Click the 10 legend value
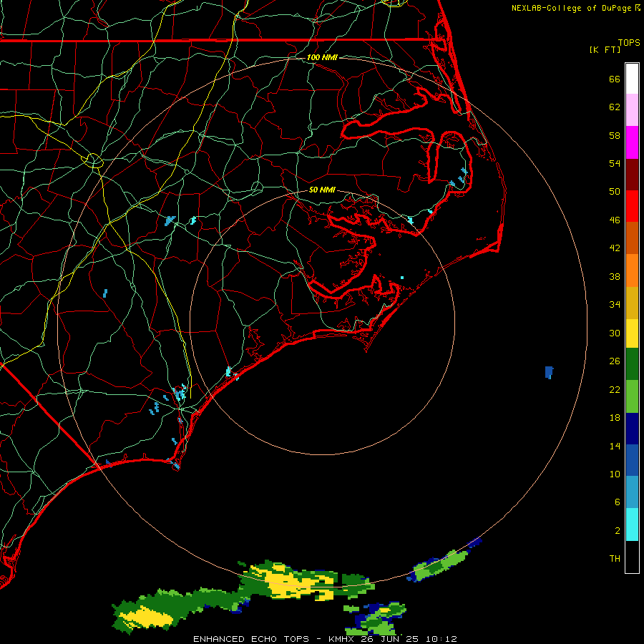Screen dimensions: 644x644 point(615,474)
